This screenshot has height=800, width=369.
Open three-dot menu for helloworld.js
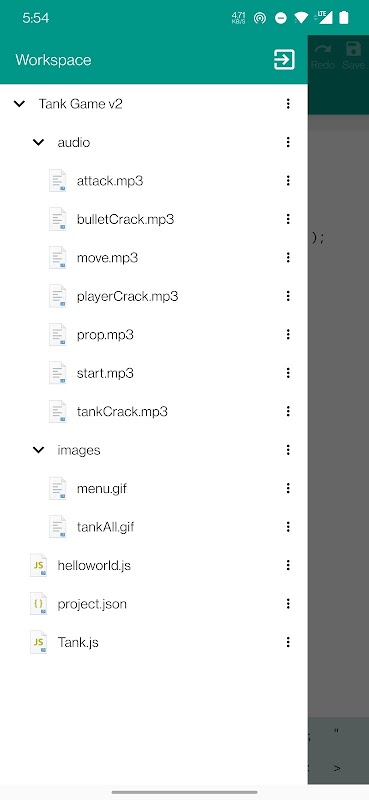pos(288,565)
